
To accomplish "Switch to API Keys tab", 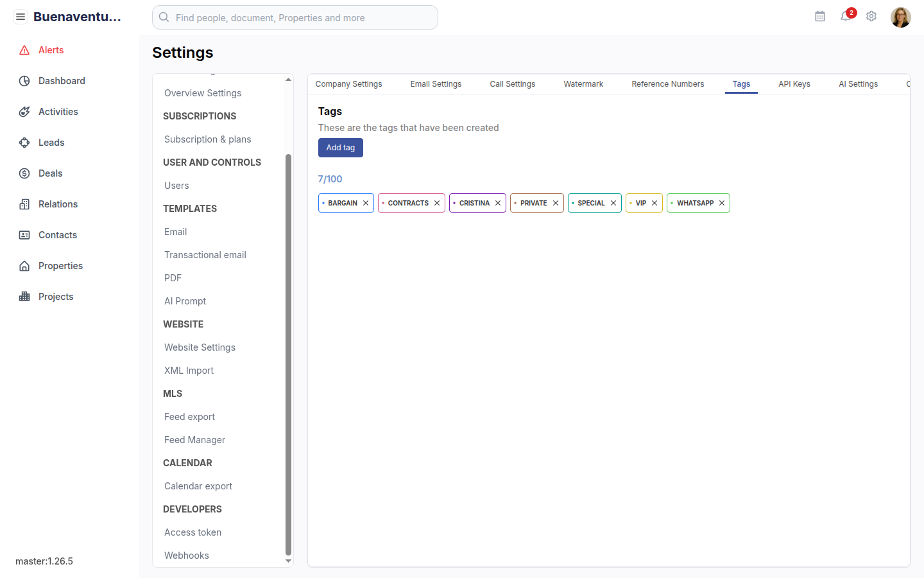I will tap(794, 84).
